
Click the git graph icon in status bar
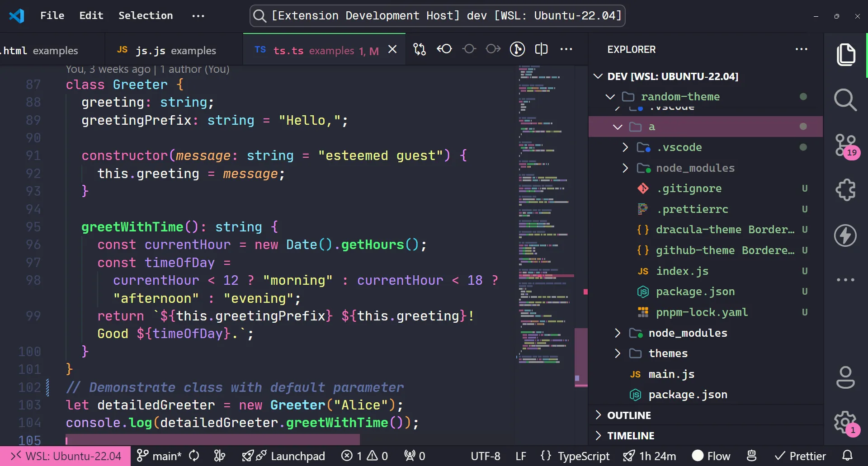pyautogui.click(x=220, y=456)
